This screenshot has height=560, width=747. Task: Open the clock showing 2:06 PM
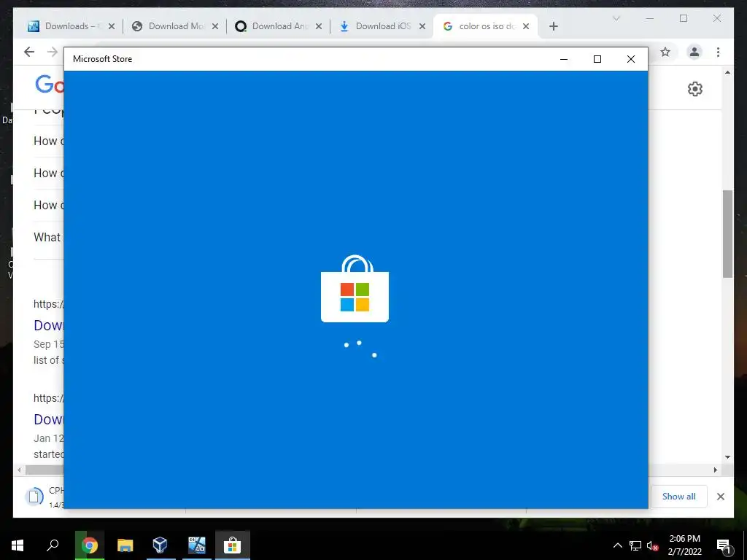coord(684,545)
